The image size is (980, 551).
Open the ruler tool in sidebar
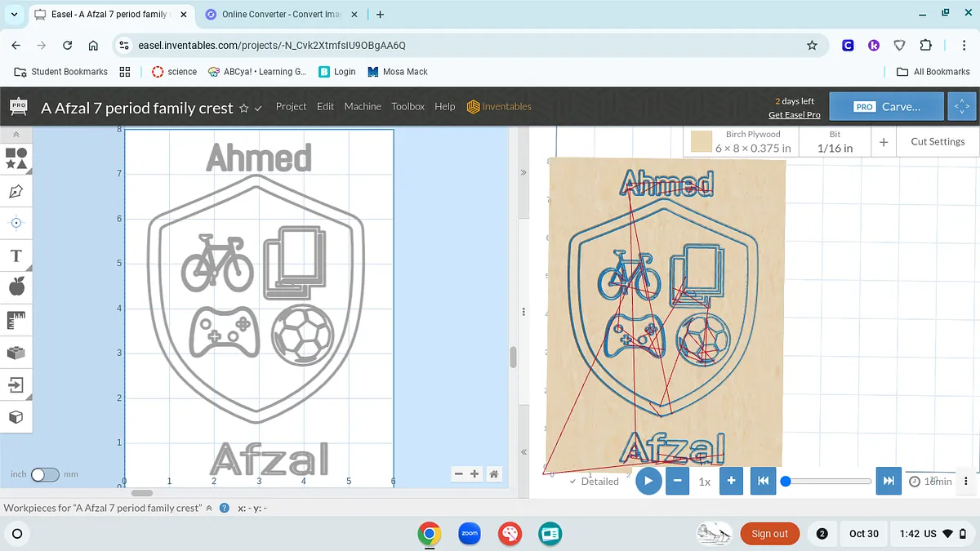[16, 320]
